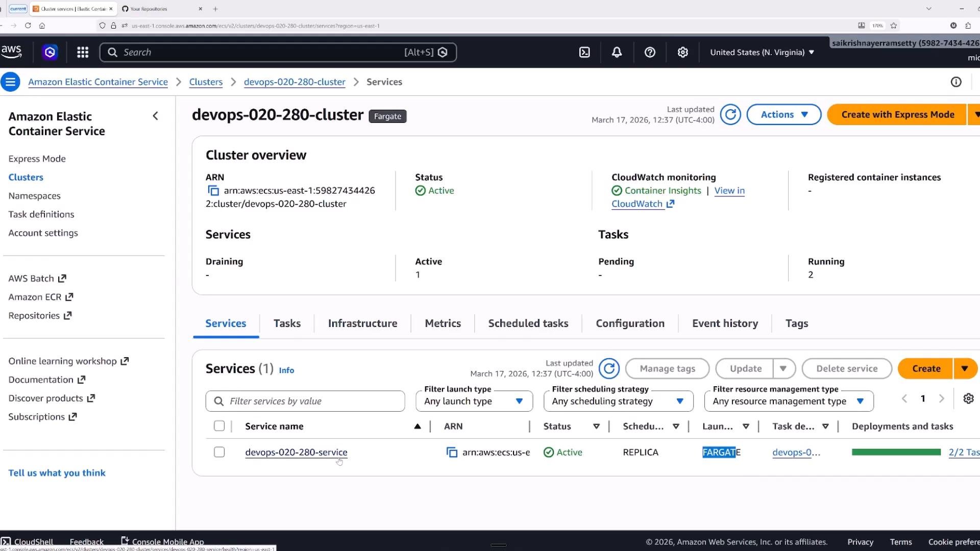Open the Metrics tab

(x=443, y=323)
